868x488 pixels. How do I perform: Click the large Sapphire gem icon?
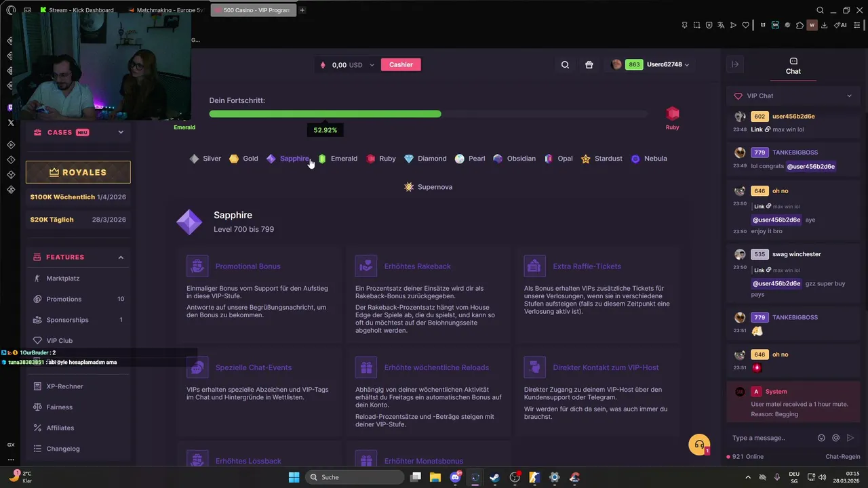click(x=189, y=222)
